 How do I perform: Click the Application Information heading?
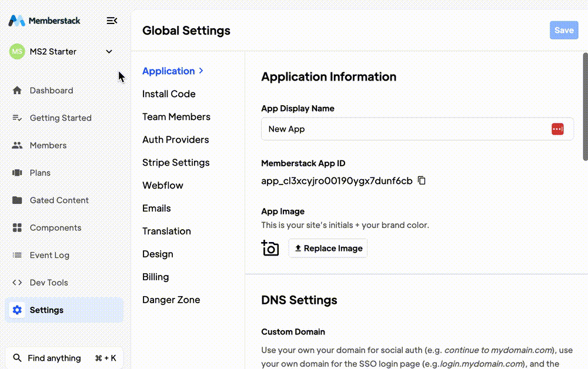click(x=329, y=77)
